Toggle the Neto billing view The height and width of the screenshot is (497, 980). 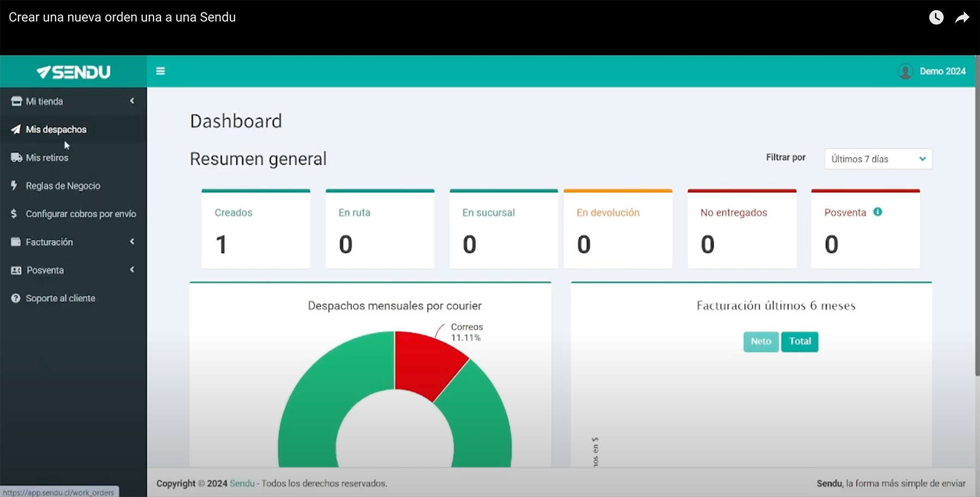(x=761, y=342)
